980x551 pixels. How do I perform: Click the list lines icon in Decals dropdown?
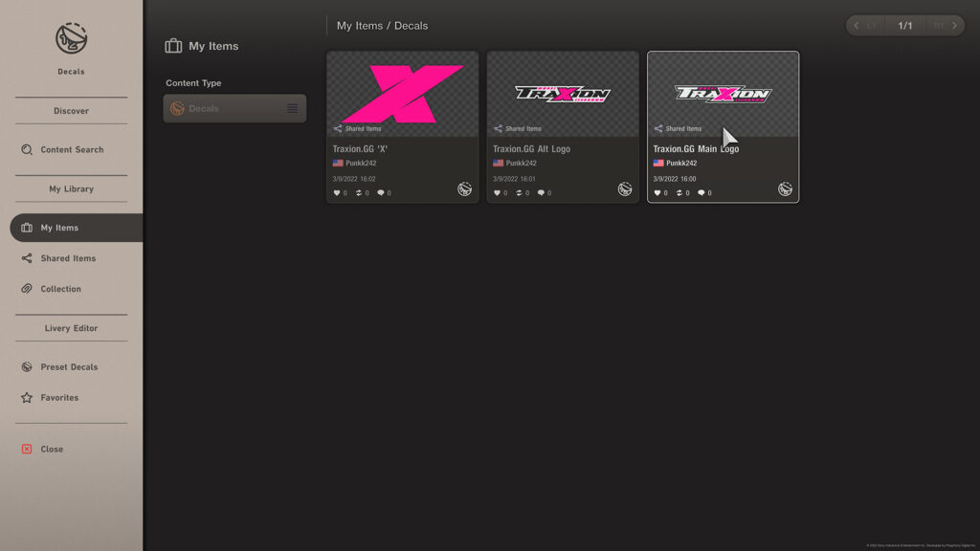(x=292, y=109)
